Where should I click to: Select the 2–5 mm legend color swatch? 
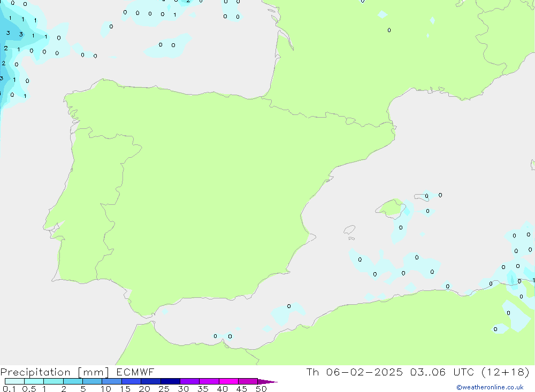pos(73,381)
